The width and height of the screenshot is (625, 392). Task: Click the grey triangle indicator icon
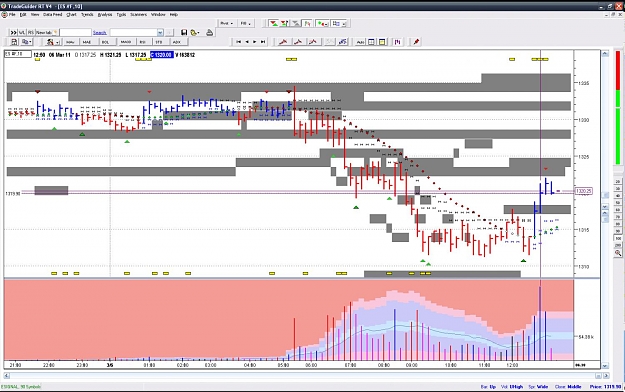295,24
